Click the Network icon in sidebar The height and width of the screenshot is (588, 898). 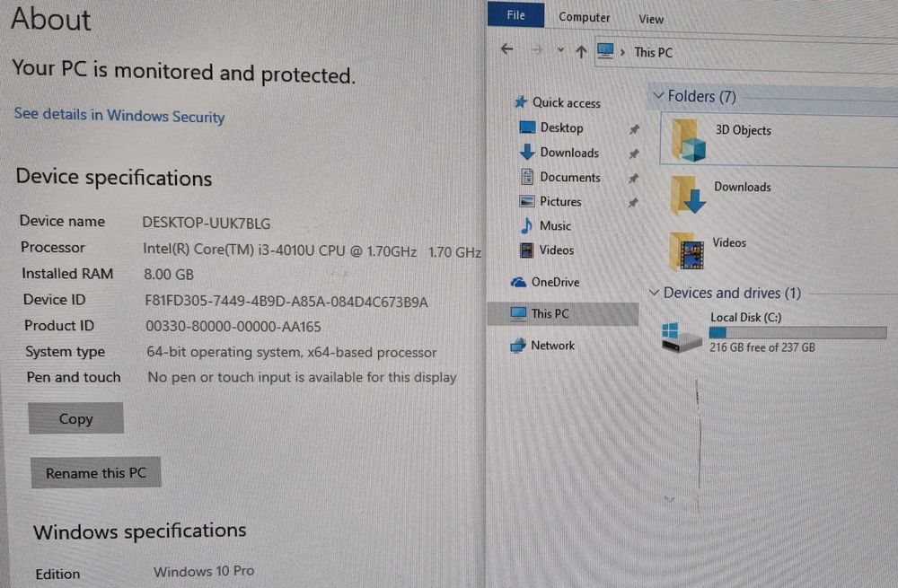click(518, 346)
